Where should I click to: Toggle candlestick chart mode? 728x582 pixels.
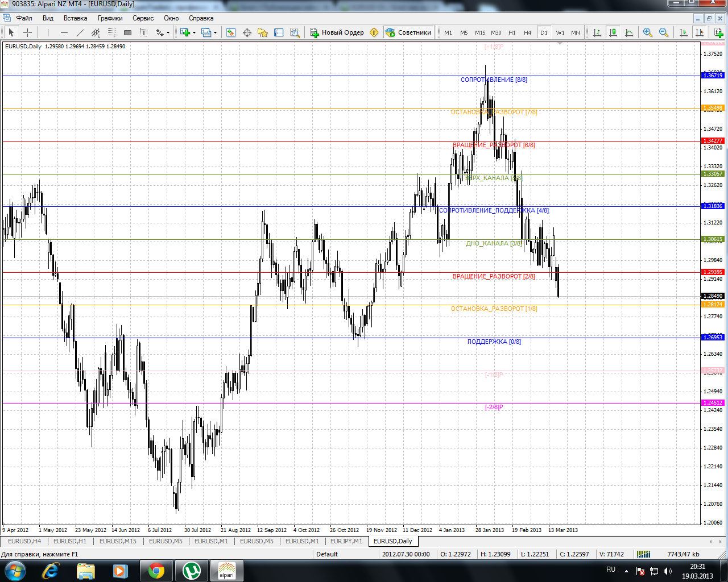point(613,32)
